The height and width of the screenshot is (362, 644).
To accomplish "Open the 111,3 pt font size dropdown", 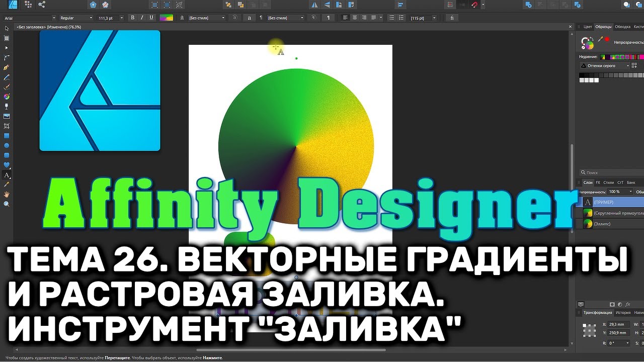I will (x=112, y=18).
